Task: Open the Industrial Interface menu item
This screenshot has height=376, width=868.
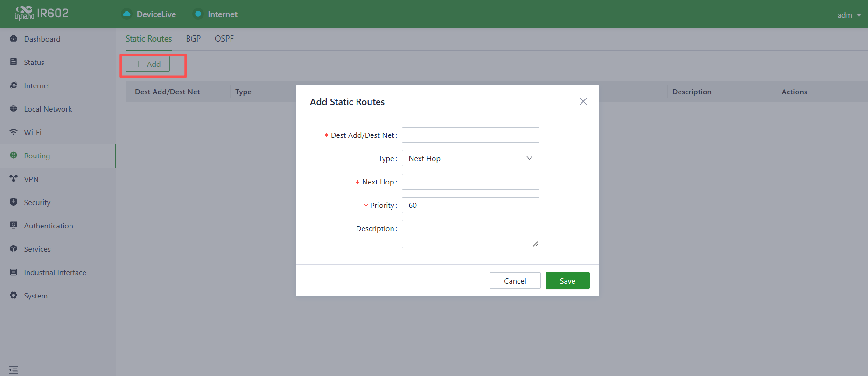Action: coord(58,272)
